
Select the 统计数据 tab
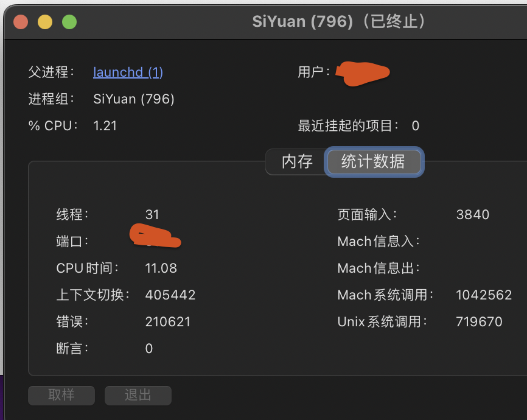click(x=374, y=162)
